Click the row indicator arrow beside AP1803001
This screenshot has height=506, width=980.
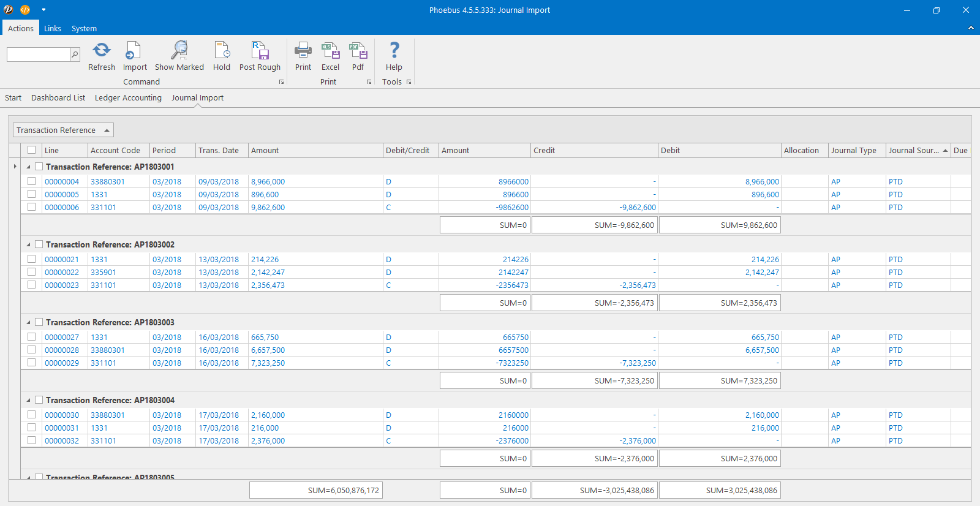(15, 167)
